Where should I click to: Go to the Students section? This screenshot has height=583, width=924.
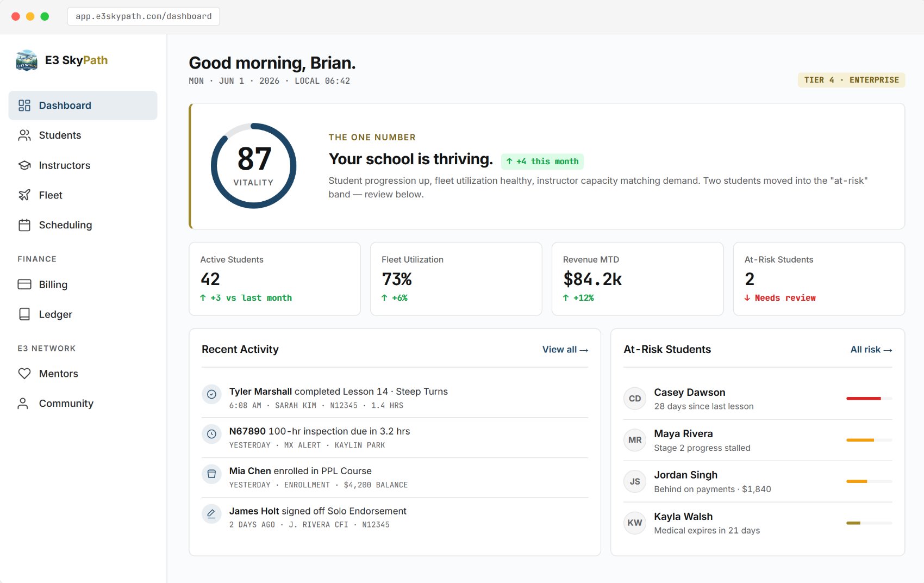click(x=83, y=135)
